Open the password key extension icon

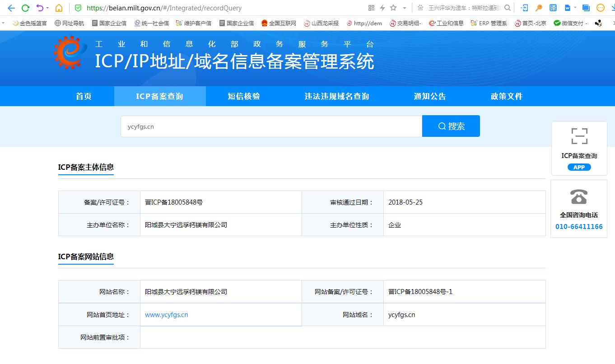click(539, 8)
